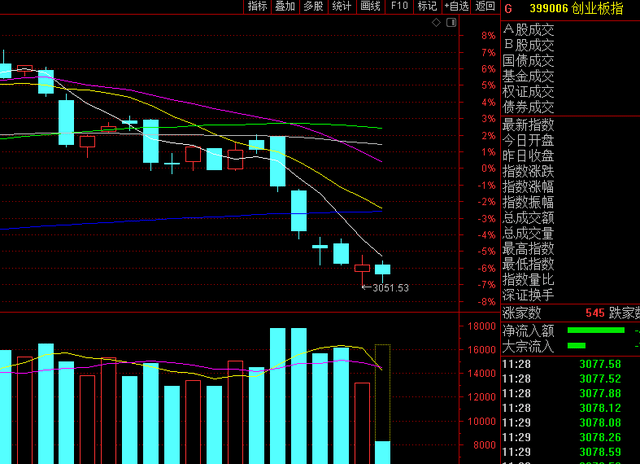Viewport: 640px width, 464px height.
Task: Select the 叠加 overlay button
Action: pos(285,7)
